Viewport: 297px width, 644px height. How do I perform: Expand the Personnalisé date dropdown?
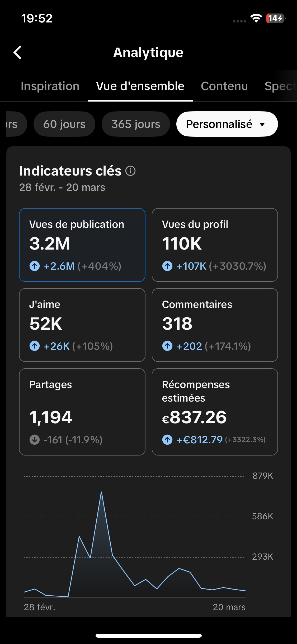tap(227, 124)
